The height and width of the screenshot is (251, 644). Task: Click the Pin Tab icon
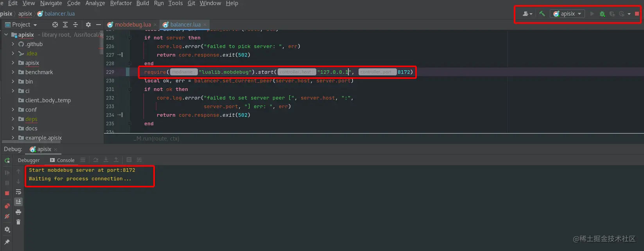click(7, 242)
